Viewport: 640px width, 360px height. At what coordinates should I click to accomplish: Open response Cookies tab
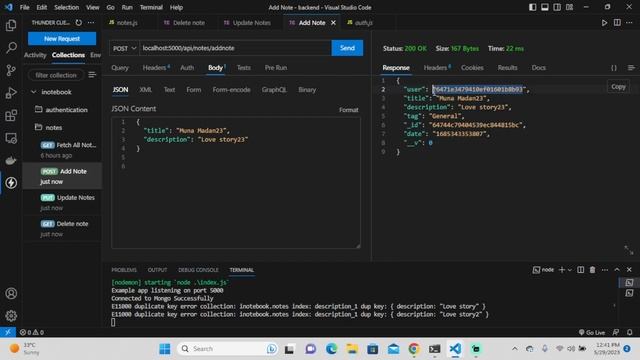[472, 68]
